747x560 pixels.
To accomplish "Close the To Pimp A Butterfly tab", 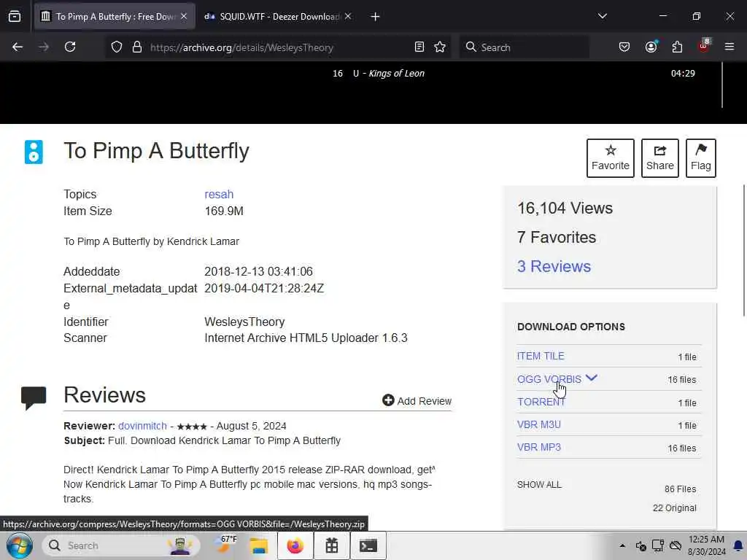I will (x=184, y=16).
